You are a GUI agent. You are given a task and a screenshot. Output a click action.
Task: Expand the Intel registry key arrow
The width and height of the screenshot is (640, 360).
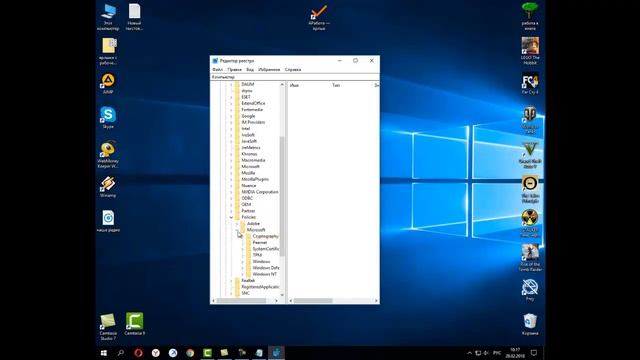[x=231, y=129]
